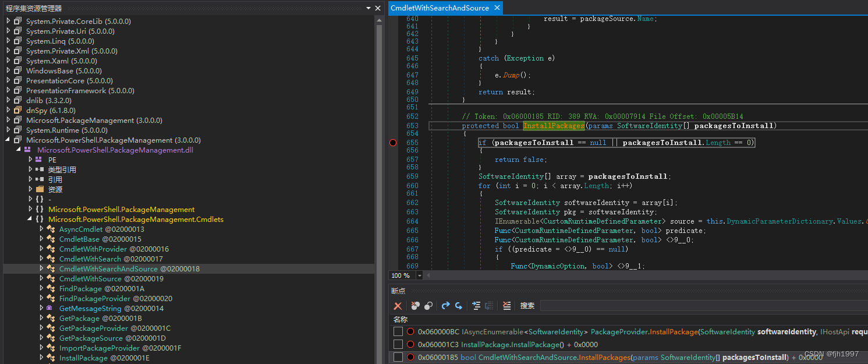The width and height of the screenshot is (868, 364).
Task: Click the PE node icon in the tree
Action: (x=38, y=160)
